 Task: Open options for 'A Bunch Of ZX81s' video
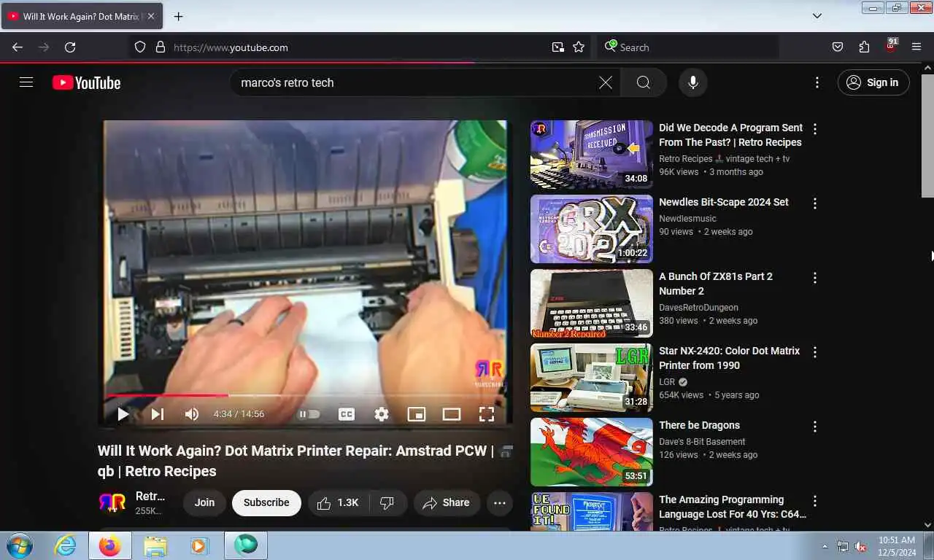815,278
